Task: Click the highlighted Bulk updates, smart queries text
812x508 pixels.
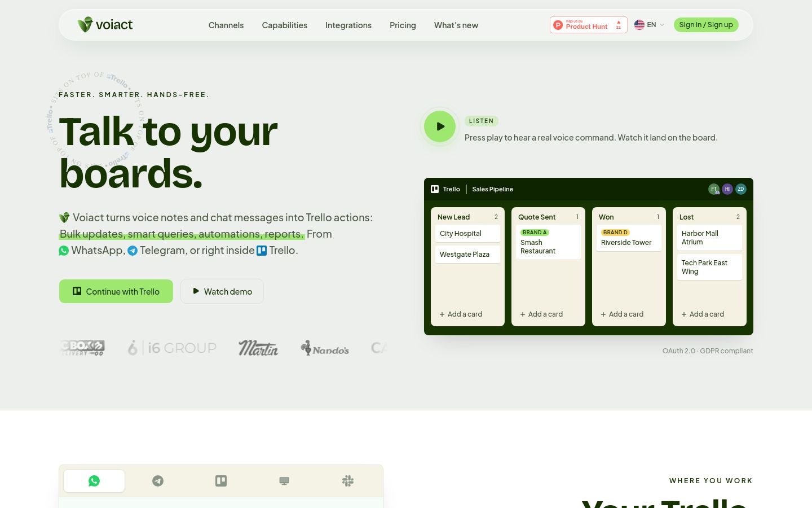Action: pos(182,234)
